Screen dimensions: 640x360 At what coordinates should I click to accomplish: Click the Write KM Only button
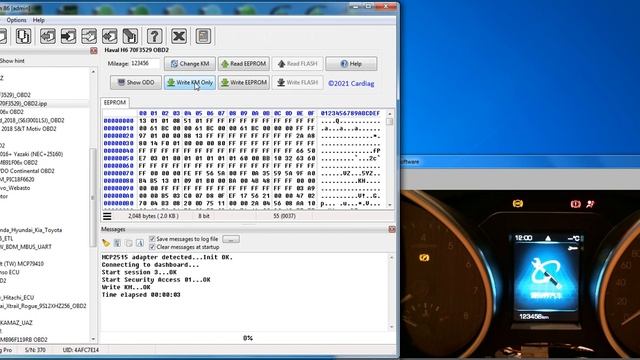pyautogui.click(x=190, y=82)
